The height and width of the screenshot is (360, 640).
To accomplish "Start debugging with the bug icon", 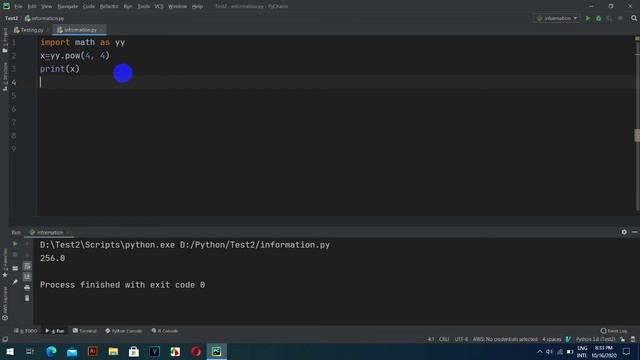I will pos(599,18).
